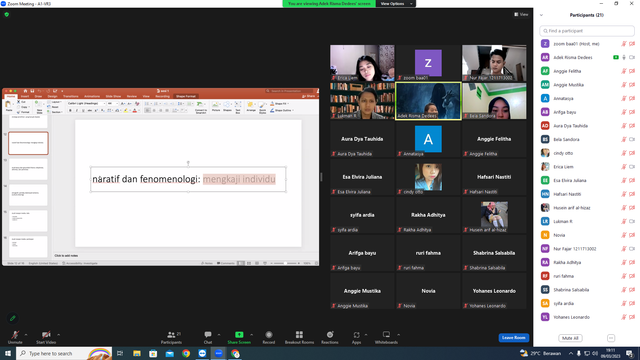Expand Apps options arrow

pos(366,335)
